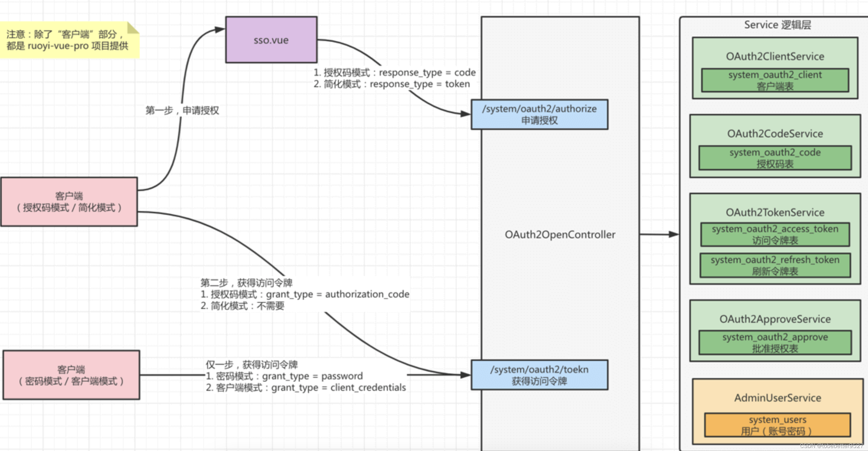Select the purple sso.vue box
The image size is (868, 451).
[x=271, y=40]
